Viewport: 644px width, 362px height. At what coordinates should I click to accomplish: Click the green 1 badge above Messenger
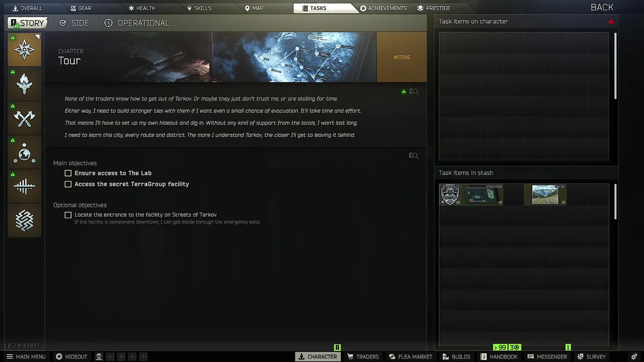[568, 347]
